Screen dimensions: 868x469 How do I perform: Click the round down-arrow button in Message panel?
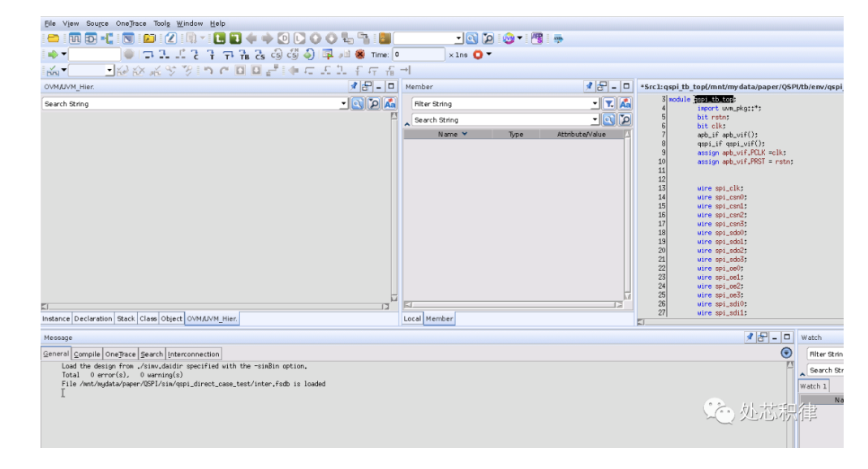pyautogui.click(x=786, y=353)
